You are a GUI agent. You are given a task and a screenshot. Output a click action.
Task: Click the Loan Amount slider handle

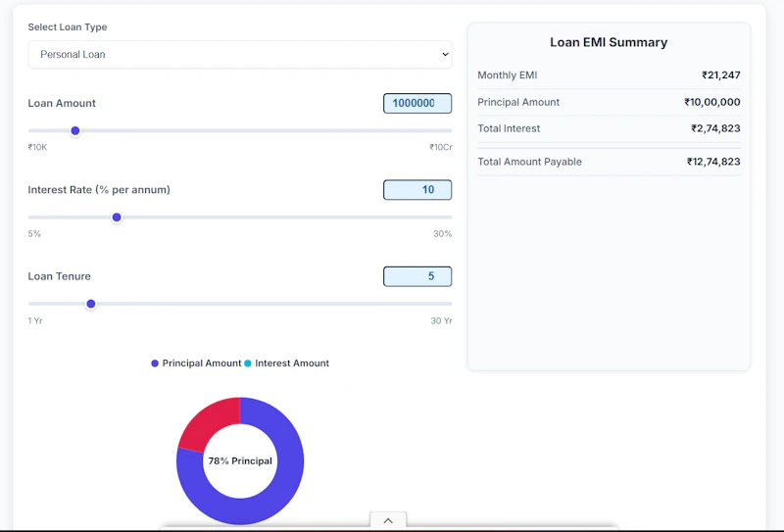75,131
